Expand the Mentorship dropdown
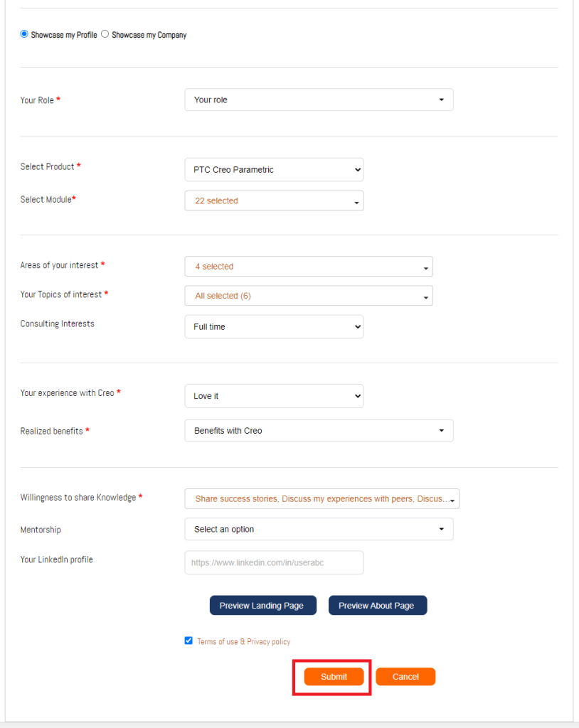Screen dimensions: 579x728 click(319, 530)
